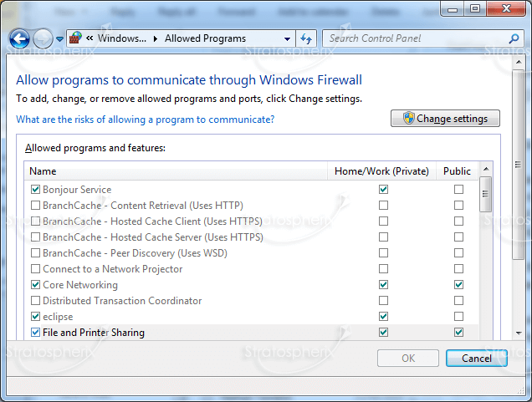
Task: Click the Cancel button
Action: pos(477,359)
